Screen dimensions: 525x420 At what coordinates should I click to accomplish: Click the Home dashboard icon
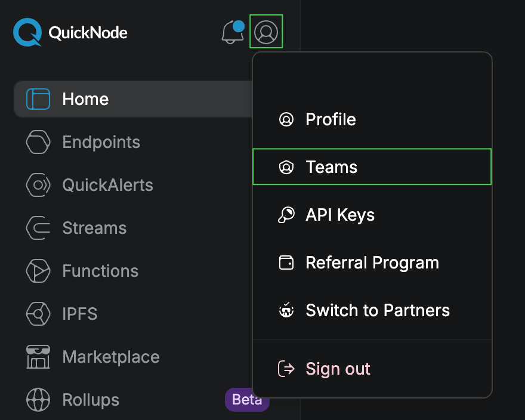pyautogui.click(x=38, y=99)
